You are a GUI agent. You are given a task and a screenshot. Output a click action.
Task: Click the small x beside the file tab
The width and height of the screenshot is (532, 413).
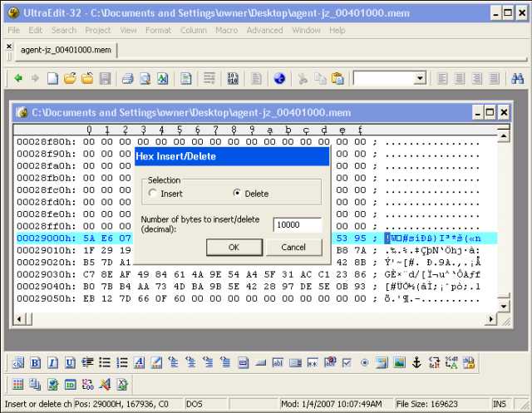[x=9, y=46]
